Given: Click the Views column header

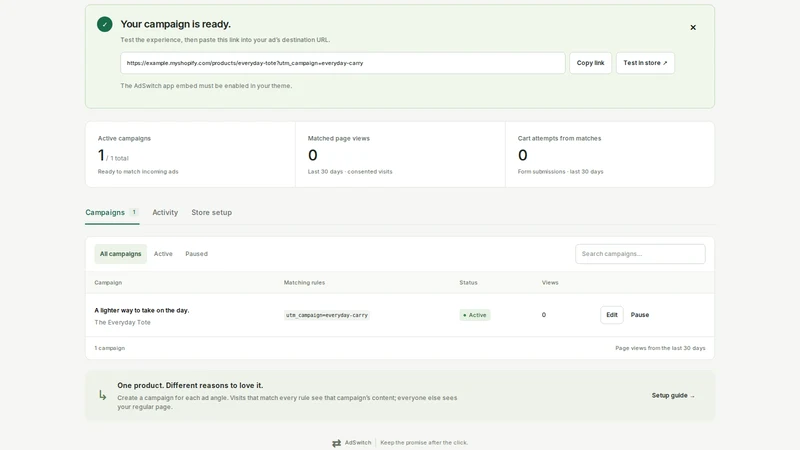Looking at the screenshot, I should click(550, 283).
